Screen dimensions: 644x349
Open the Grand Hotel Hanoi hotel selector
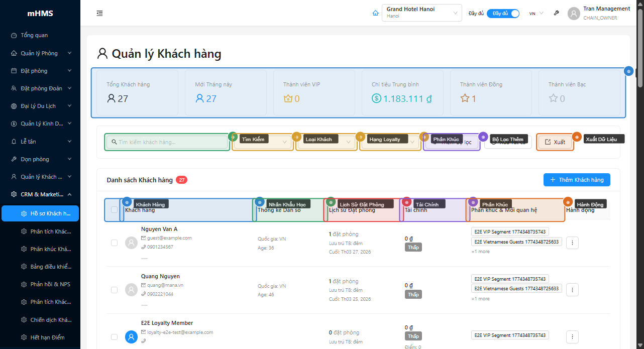[x=421, y=13]
